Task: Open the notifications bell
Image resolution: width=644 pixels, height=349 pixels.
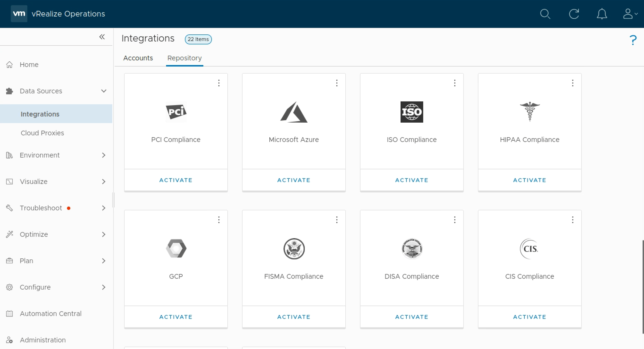Action: (602, 14)
